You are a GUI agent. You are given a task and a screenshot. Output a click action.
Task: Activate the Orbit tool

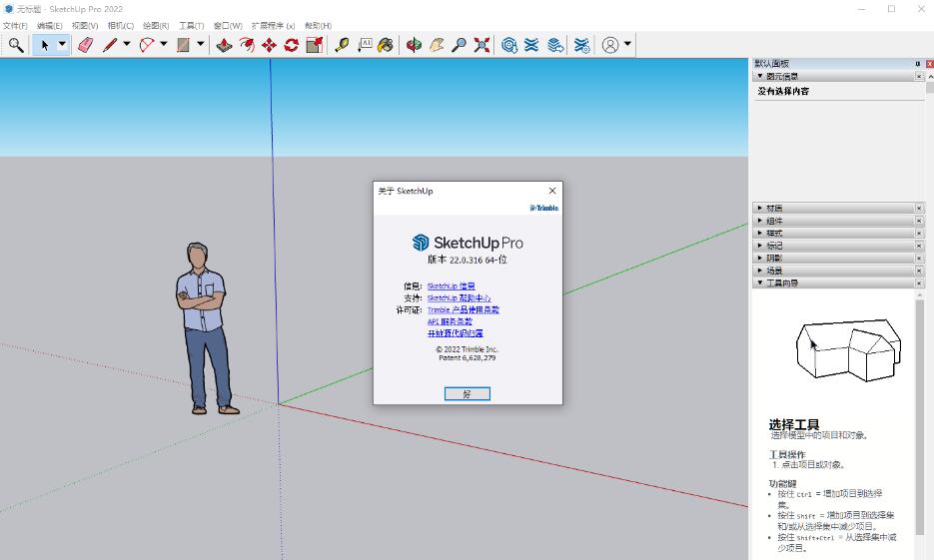pos(414,45)
